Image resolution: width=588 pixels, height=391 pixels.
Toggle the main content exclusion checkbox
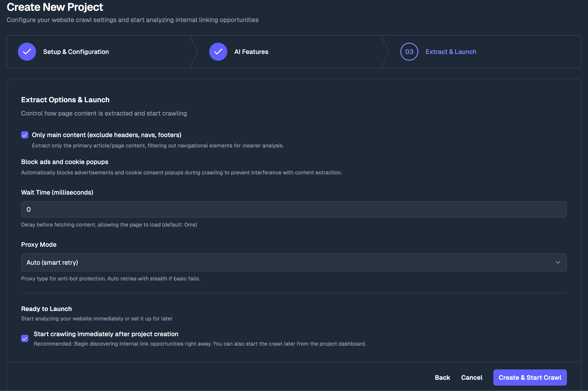click(x=25, y=135)
